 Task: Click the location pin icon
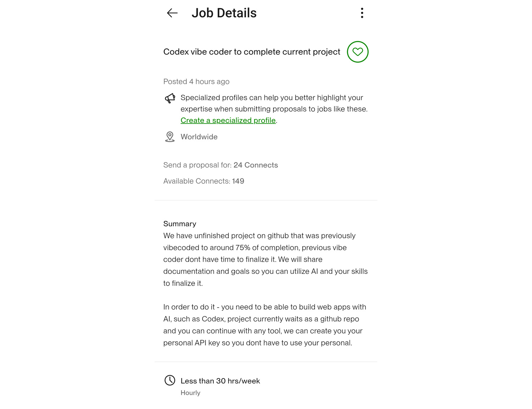[x=170, y=137]
